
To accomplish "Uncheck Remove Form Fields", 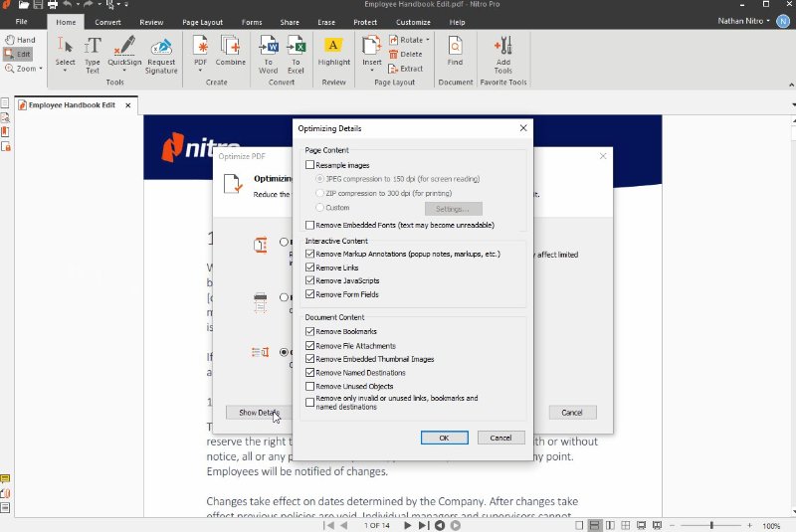I will pyautogui.click(x=309, y=294).
